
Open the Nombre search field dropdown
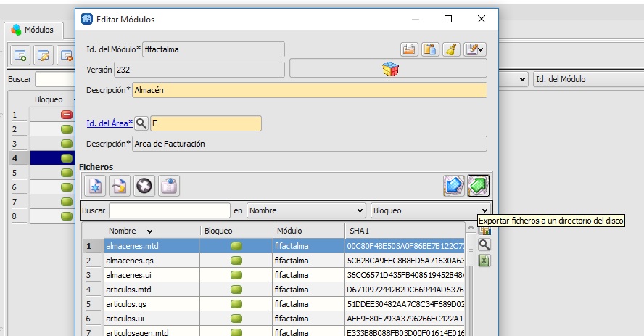306,210
